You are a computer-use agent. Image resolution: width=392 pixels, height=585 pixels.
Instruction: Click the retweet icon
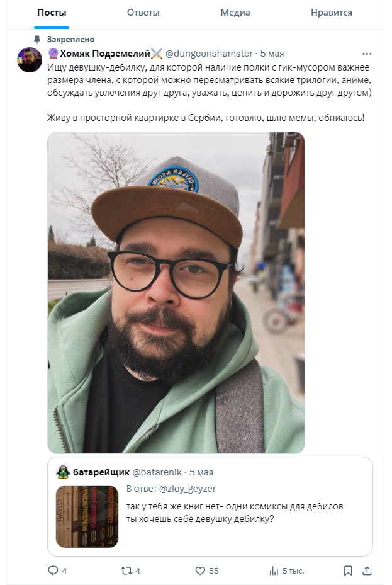click(126, 571)
